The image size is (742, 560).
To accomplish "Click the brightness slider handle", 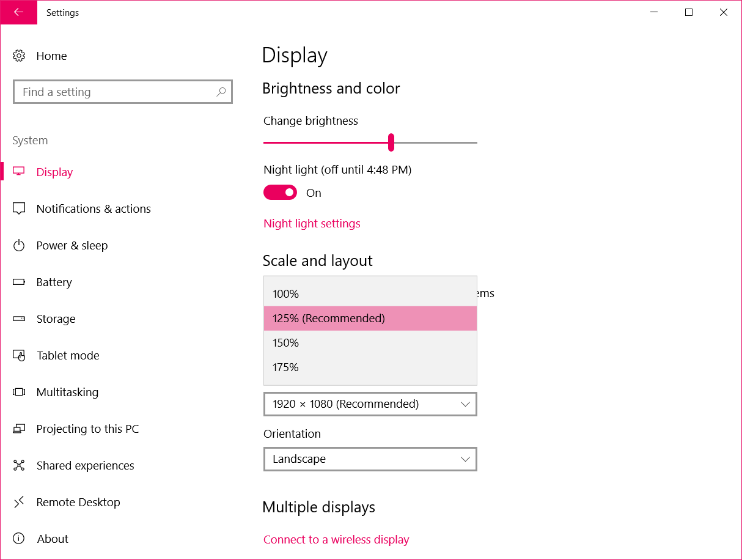I will click(391, 142).
